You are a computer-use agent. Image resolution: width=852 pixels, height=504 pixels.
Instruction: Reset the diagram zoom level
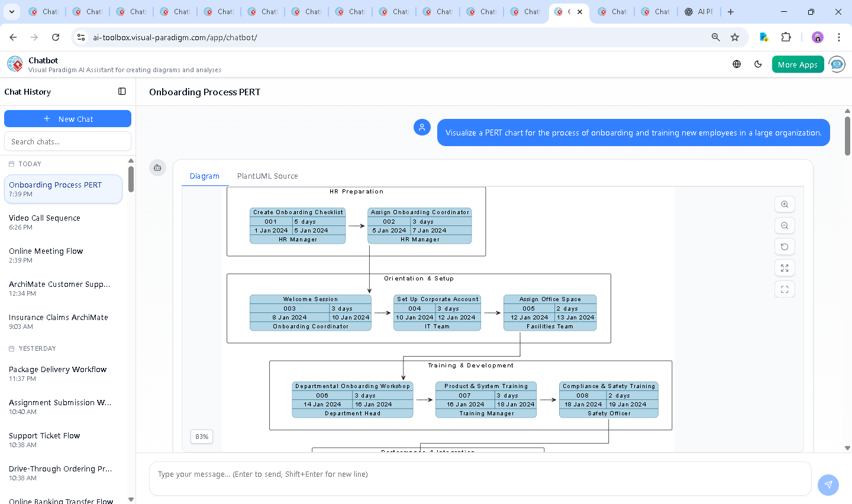tap(785, 247)
